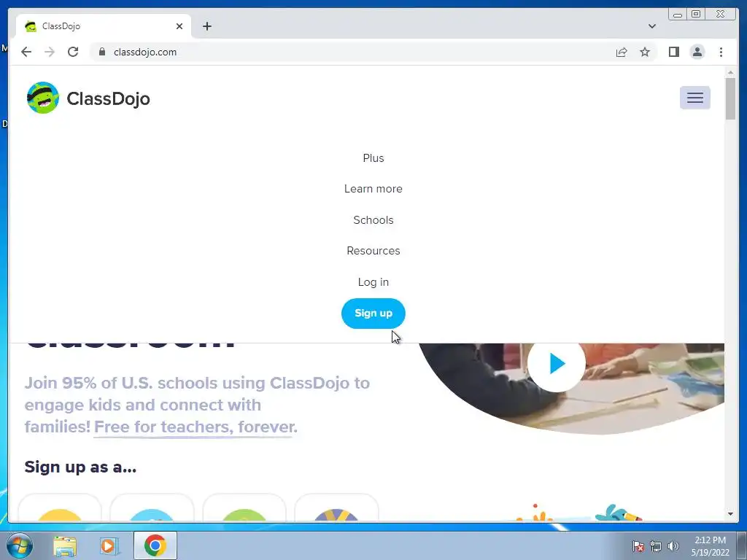View site info via the lock icon

tap(102, 52)
